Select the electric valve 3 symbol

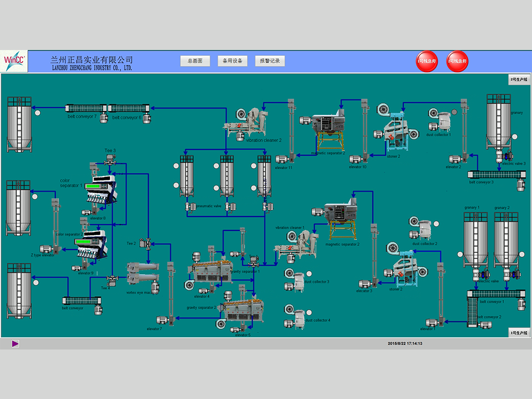pyautogui.click(x=508, y=156)
